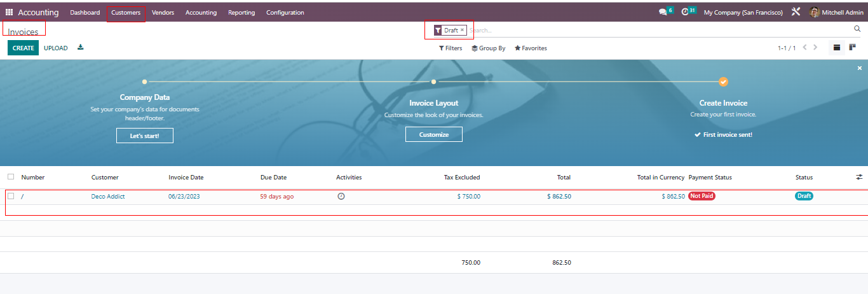868x294 pixels.
Task: Click the CREATE button
Action: pyautogui.click(x=24, y=48)
